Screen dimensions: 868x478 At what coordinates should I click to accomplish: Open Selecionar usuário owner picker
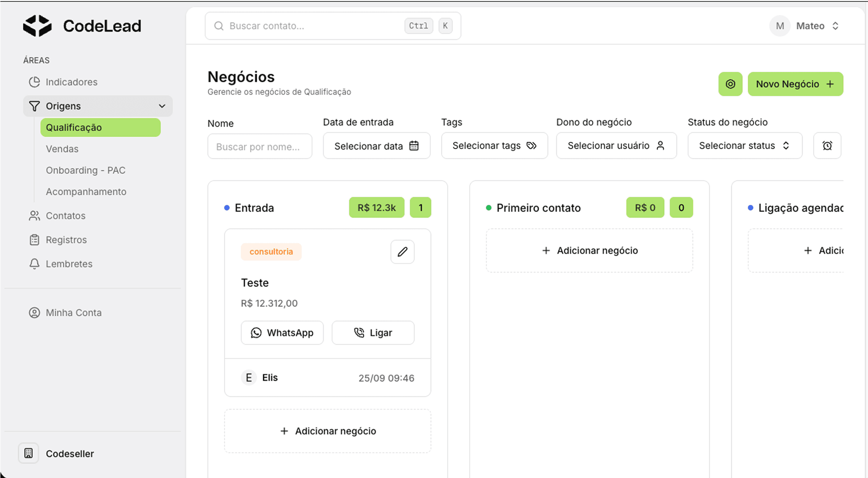(x=616, y=145)
